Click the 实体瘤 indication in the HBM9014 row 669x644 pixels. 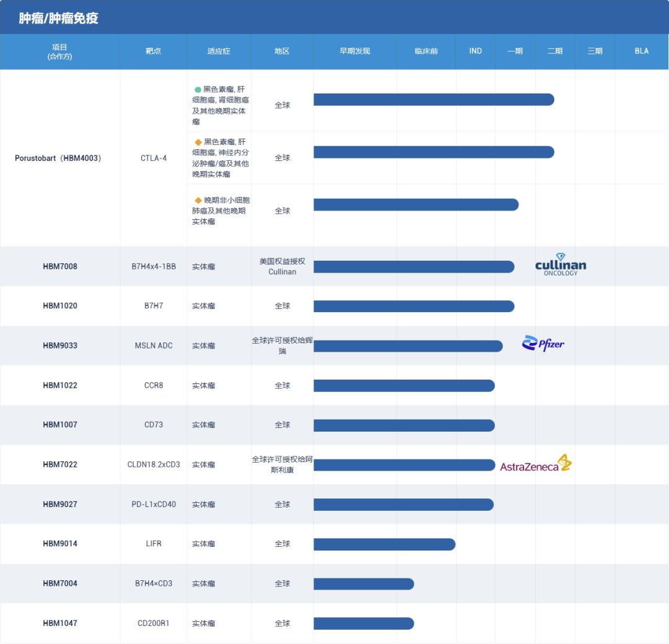[x=204, y=544]
